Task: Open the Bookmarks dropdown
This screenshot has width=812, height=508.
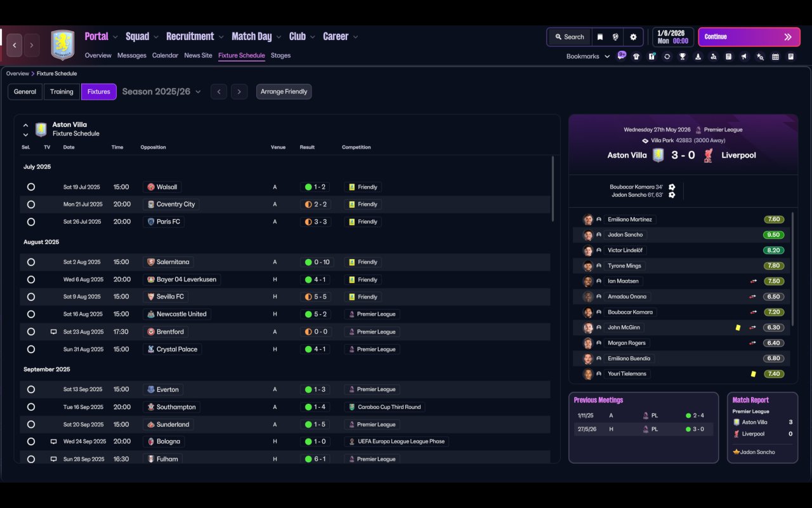Action: click(x=588, y=57)
